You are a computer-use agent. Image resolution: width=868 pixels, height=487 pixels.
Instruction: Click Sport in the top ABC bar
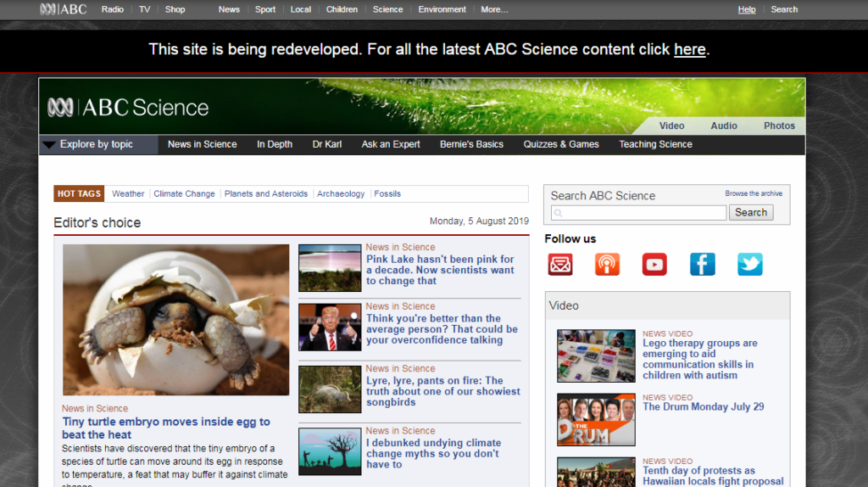tap(265, 9)
